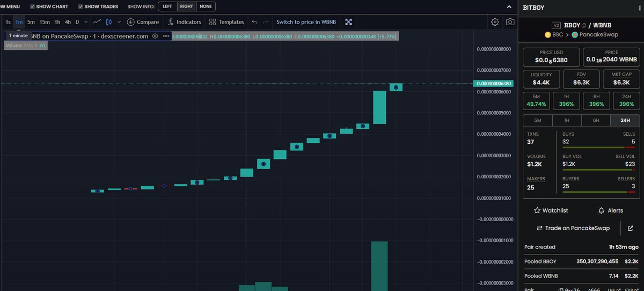The width and height of the screenshot is (644, 291).
Task: Click the Pooled BBOY amount row
Action: click(582, 261)
